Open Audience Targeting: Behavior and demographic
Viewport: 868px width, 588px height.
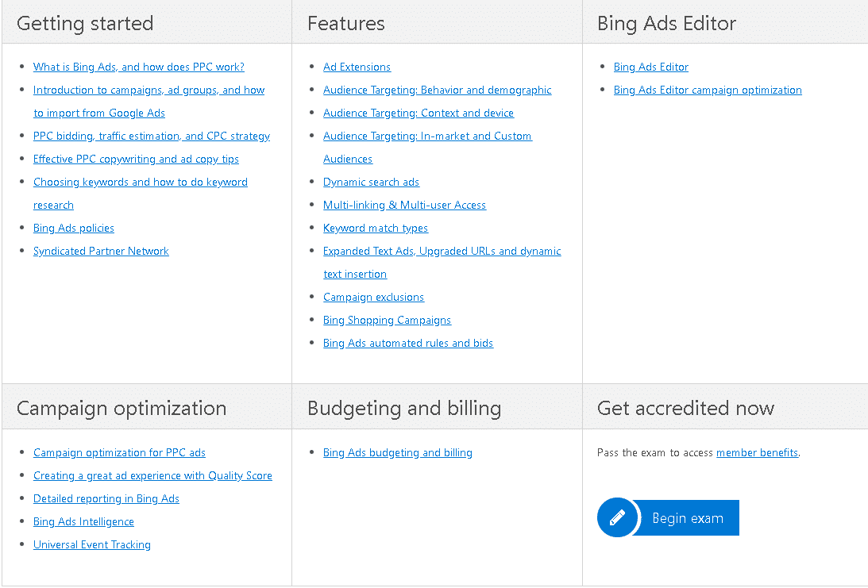(438, 90)
